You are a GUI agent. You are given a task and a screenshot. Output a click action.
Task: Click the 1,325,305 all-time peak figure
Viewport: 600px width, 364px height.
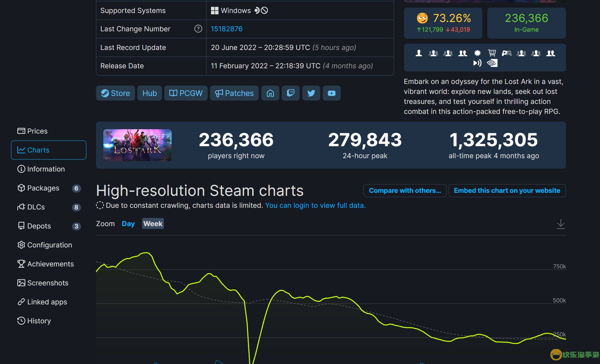494,140
